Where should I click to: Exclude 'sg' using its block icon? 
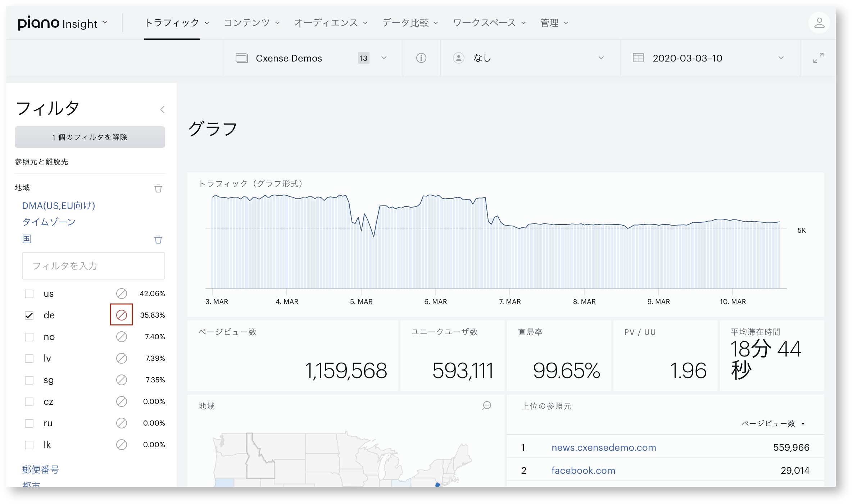coord(121,380)
